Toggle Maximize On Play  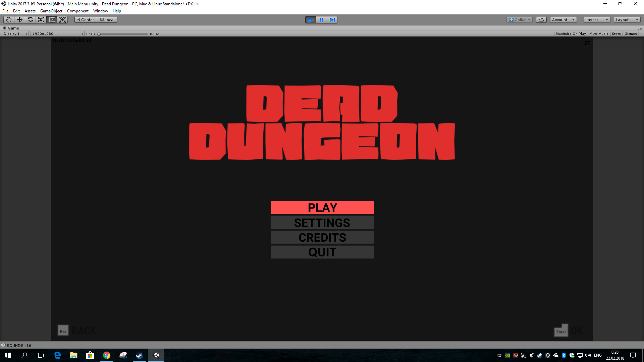point(571,34)
